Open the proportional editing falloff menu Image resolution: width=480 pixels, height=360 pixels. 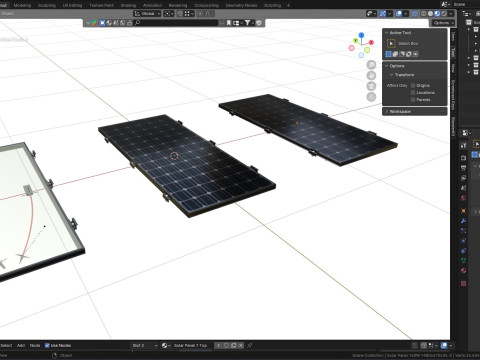click(x=209, y=14)
